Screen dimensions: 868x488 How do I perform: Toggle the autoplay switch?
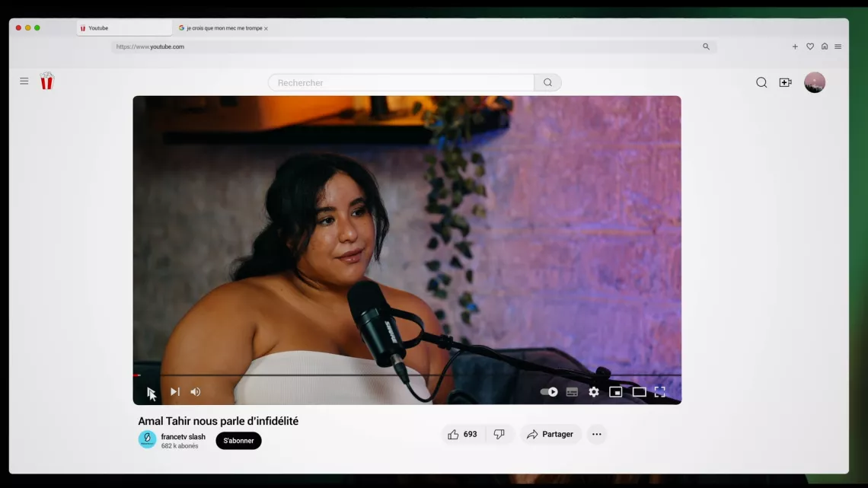(549, 392)
